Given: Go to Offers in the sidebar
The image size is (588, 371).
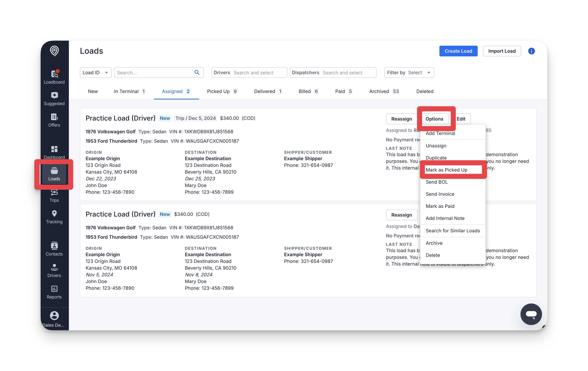Looking at the screenshot, I should [x=54, y=120].
